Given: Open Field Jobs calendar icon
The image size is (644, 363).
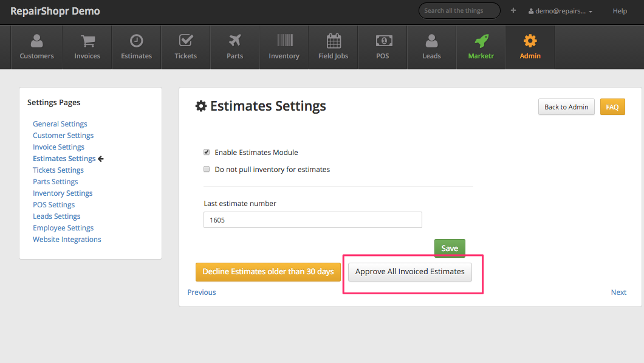Looking at the screenshot, I should coord(333,41).
